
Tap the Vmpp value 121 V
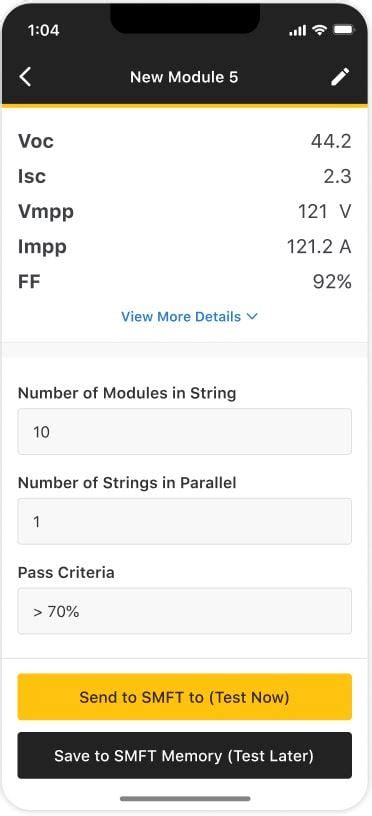(x=325, y=212)
